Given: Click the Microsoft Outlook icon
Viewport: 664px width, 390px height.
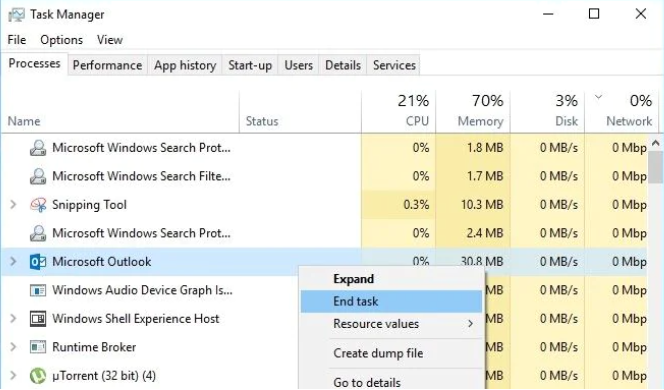Looking at the screenshot, I should [38, 262].
